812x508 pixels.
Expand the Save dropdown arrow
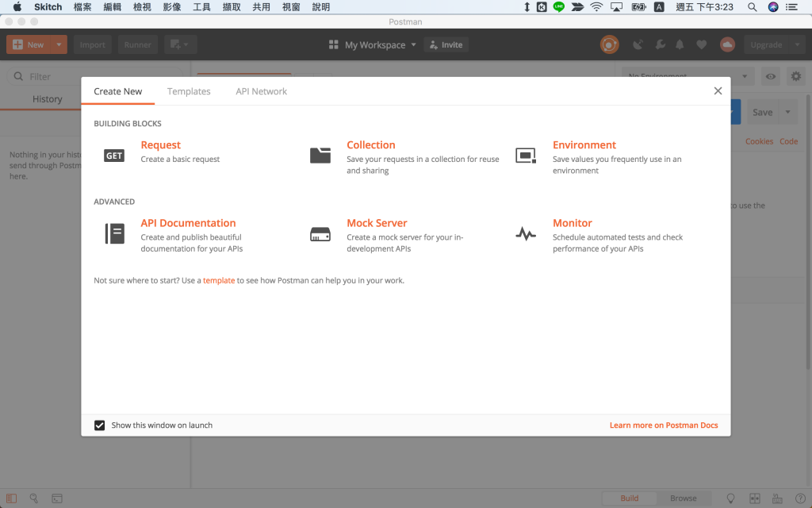coord(788,112)
